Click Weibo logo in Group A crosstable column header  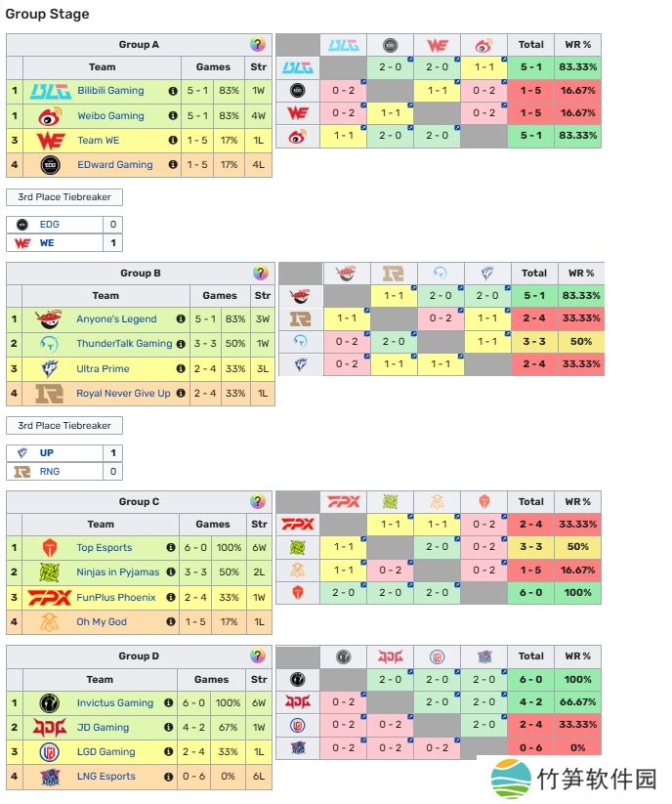(484, 45)
